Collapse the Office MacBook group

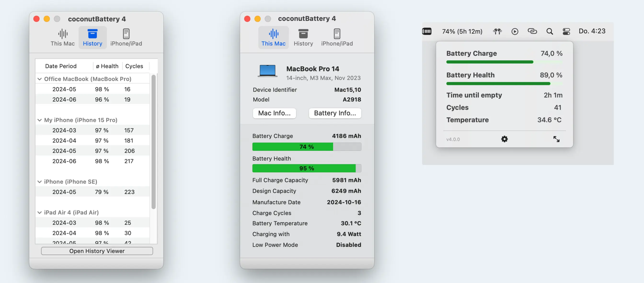(40, 79)
